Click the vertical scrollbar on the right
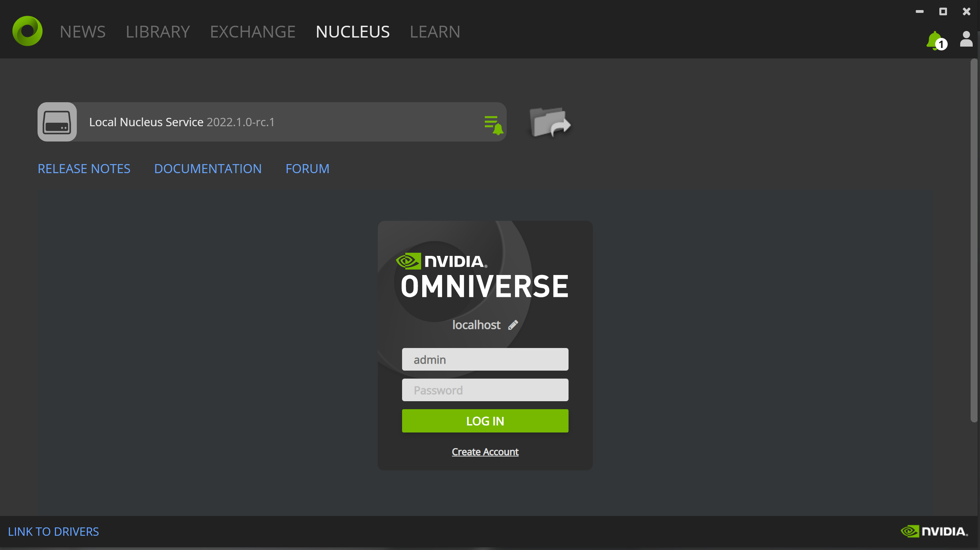The width and height of the screenshot is (980, 550). pos(973,240)
